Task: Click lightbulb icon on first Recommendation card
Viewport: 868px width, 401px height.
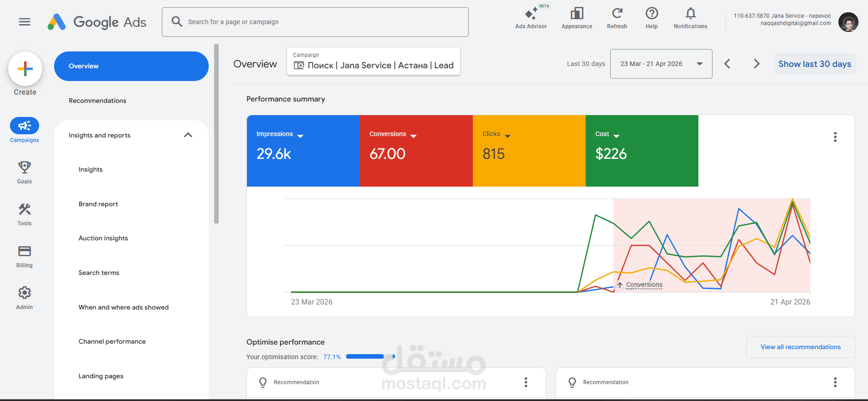Action: click(263, 382)
